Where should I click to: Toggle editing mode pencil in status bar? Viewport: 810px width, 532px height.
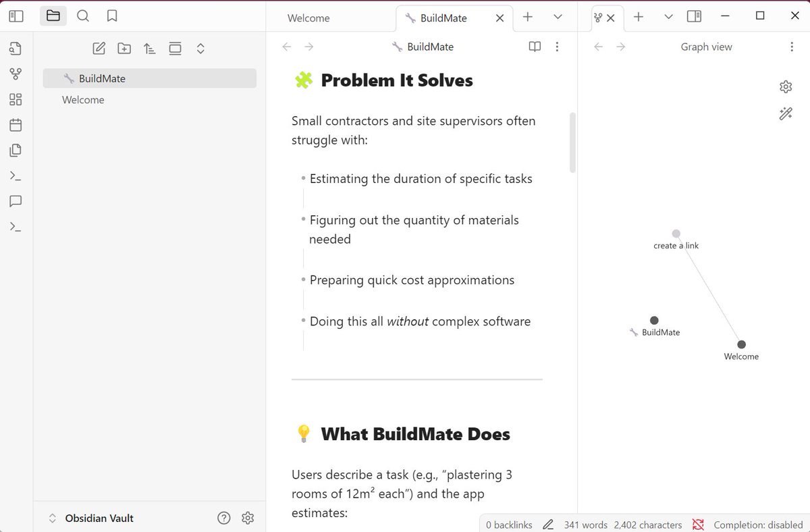tap(548, 525)
